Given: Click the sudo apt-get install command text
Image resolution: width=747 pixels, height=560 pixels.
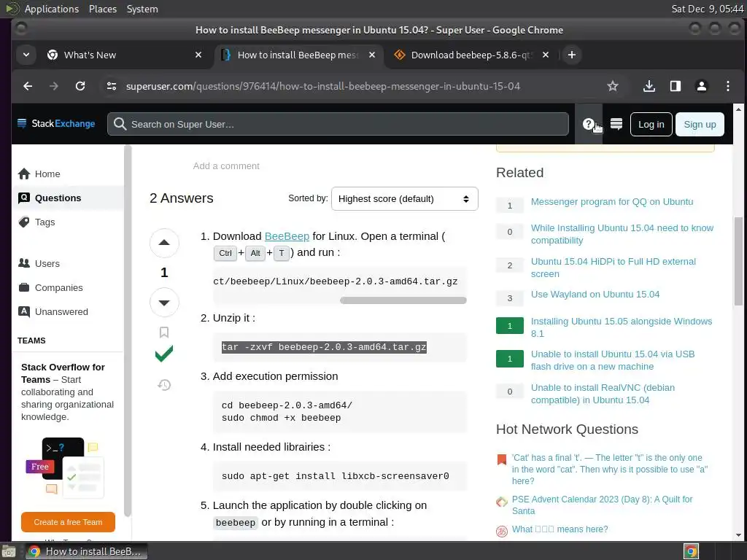Looking at the screenshot, I should point(335,475).
